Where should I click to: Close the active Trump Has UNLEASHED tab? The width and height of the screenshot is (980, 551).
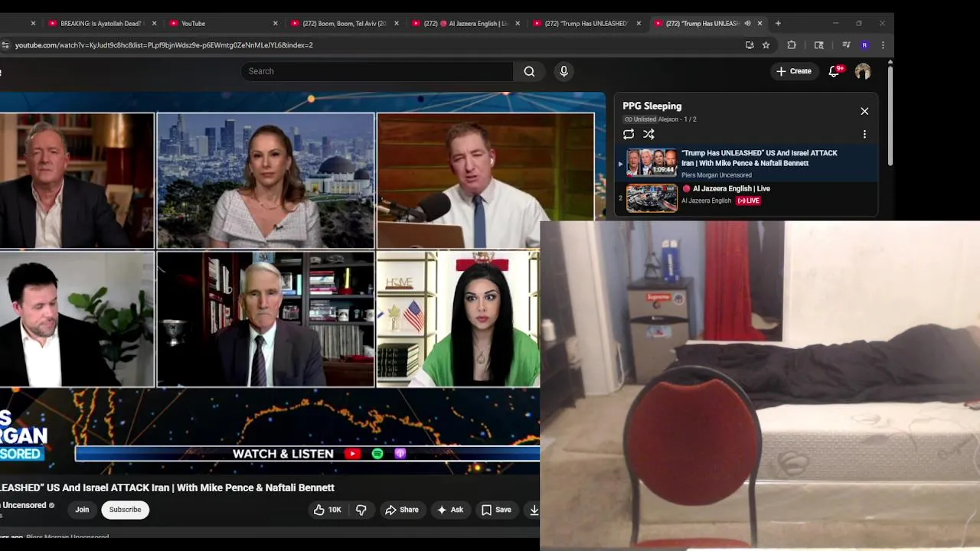(759, 23)
